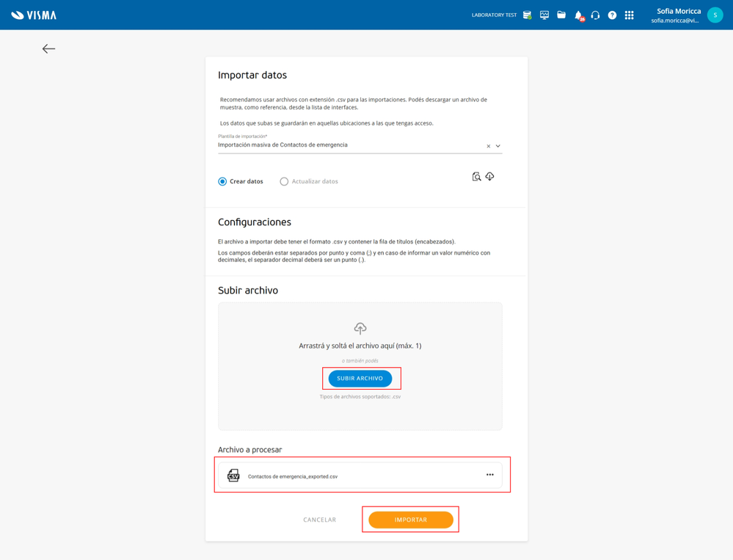Click the Archivo a procesar label
This screenshot has height=560, width=733.
pyautogui.click(x=250, y=450)
